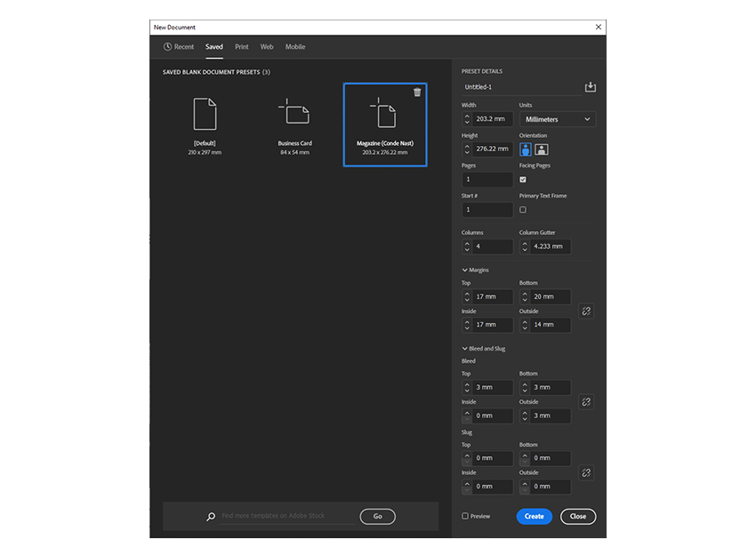756x556 pixels.
Task: Click the Columns stepper arrows
Action: (467, 246)
